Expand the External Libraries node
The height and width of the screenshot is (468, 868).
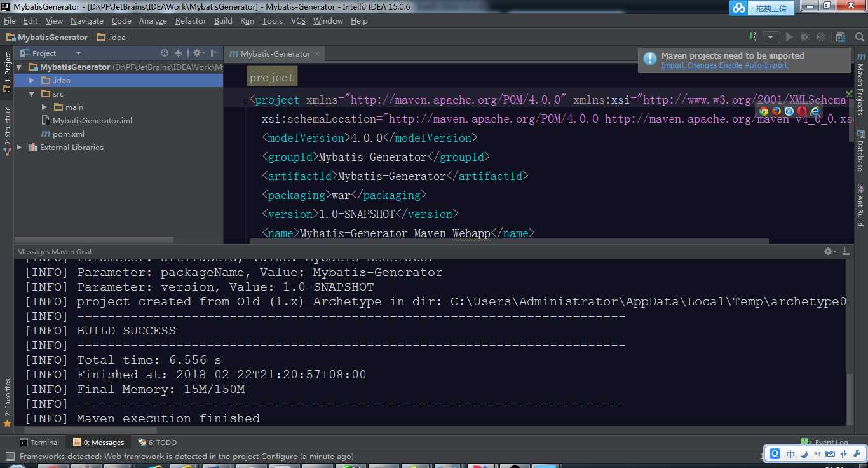[19, 147]
